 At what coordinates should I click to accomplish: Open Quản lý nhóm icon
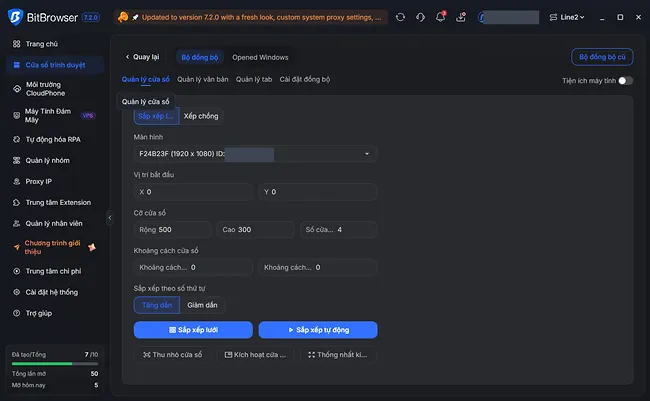[17, 160]
